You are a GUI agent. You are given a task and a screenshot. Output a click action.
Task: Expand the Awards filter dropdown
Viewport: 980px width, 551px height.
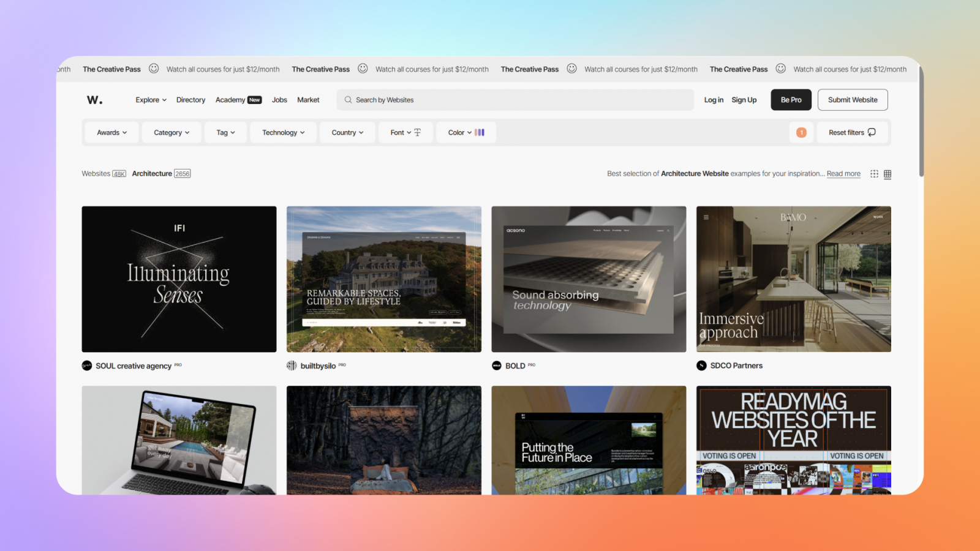(x=111, y=132)
